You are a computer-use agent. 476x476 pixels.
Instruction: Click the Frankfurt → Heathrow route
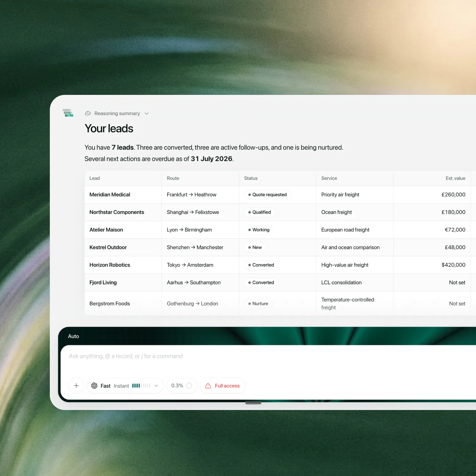(x=192, y=195)
